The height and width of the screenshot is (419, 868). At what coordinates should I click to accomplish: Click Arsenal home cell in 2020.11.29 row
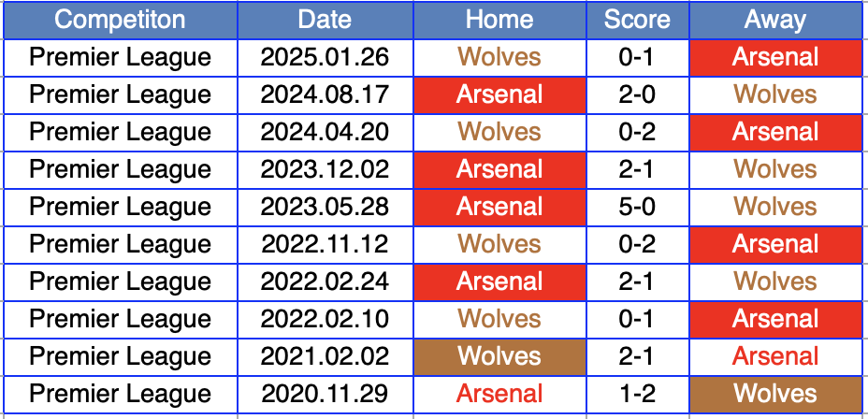[x=499, y=394]
